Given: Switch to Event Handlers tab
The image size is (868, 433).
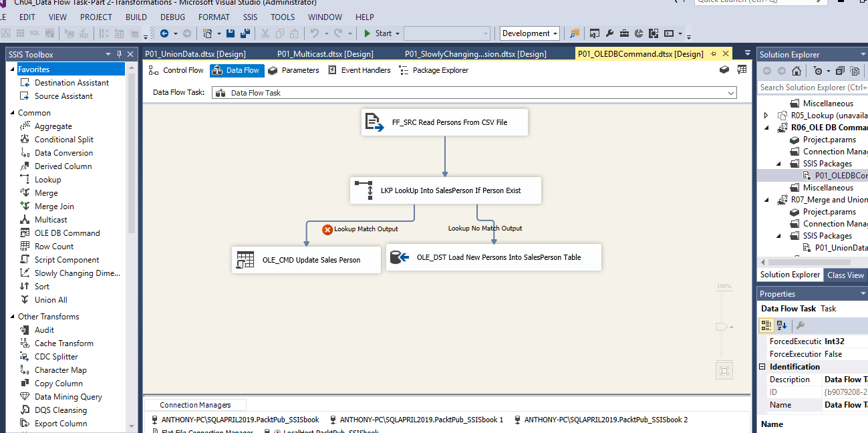Looking at the screenshot, I should tap(359, 70).
